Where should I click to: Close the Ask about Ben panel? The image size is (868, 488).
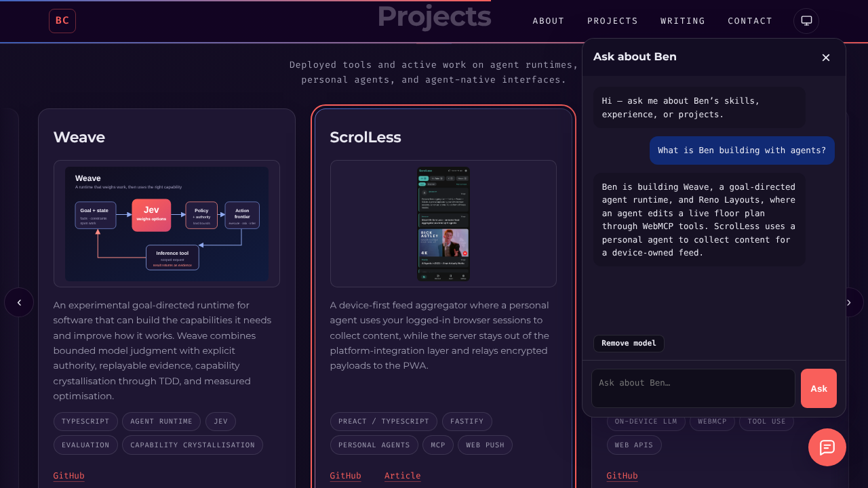tap(826, 58)
